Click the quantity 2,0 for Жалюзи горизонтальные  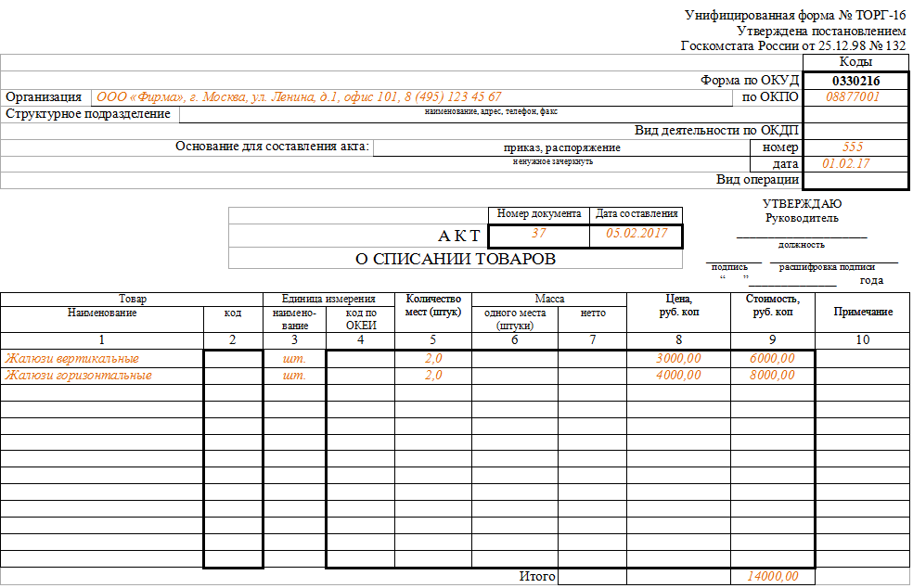click(432, 376)
